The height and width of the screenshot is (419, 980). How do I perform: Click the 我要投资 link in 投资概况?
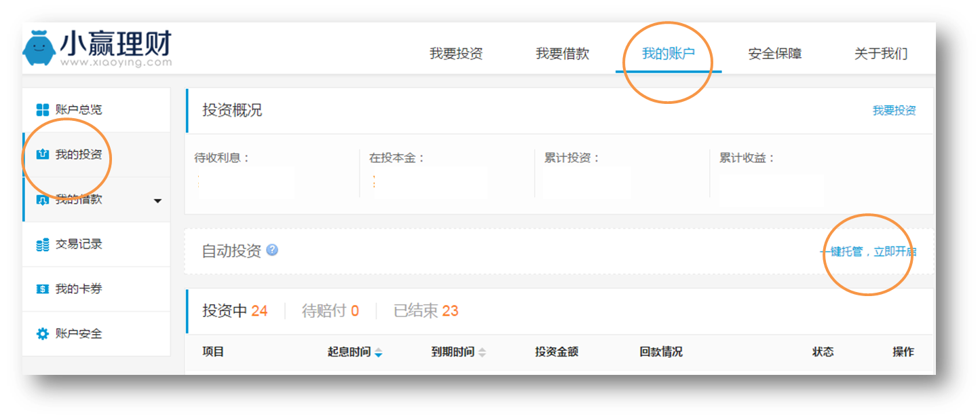(894, 111)
